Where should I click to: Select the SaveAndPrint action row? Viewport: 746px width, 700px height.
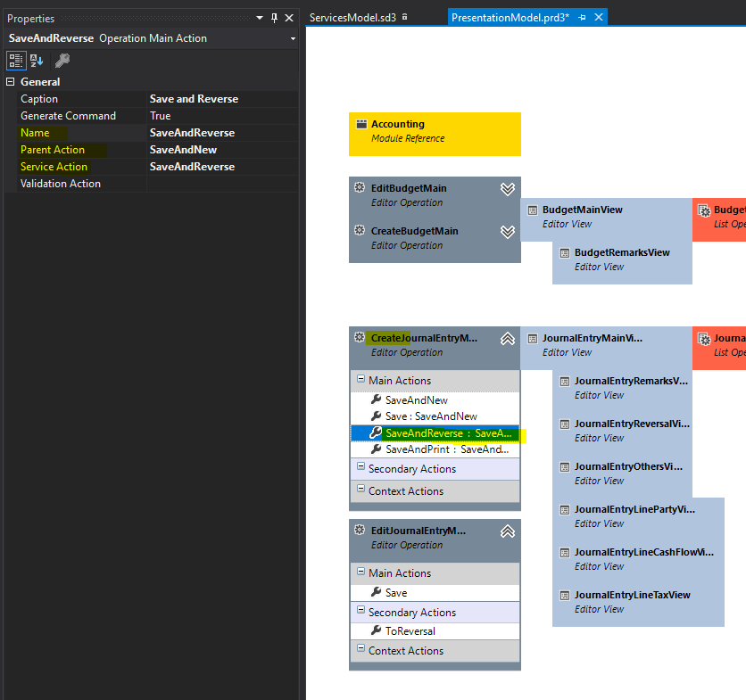(x=435, y=449)
